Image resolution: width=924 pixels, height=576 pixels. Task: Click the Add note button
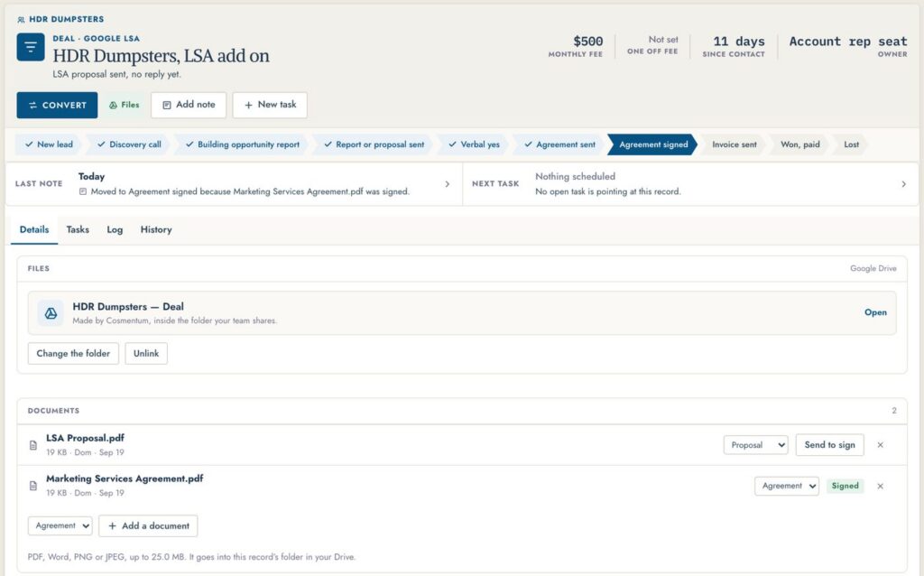coord(189,105)
